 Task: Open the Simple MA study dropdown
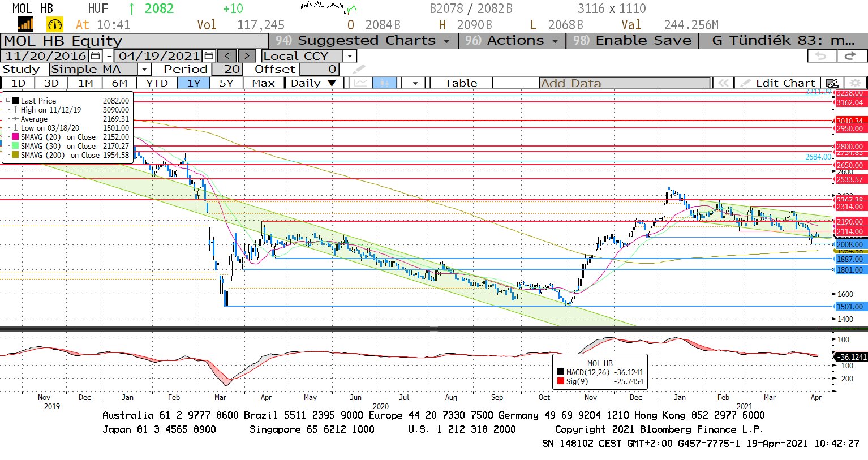tap(144, 70)
